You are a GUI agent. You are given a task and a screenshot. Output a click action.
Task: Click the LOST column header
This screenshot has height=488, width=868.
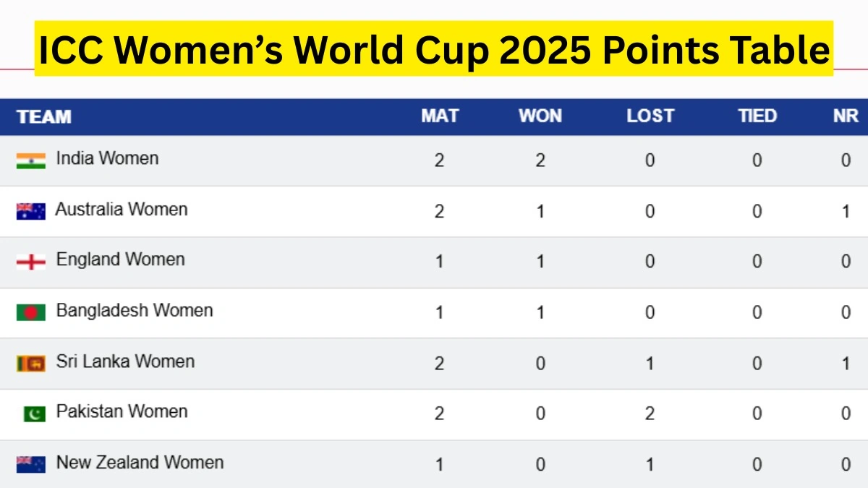coord(650,116)
